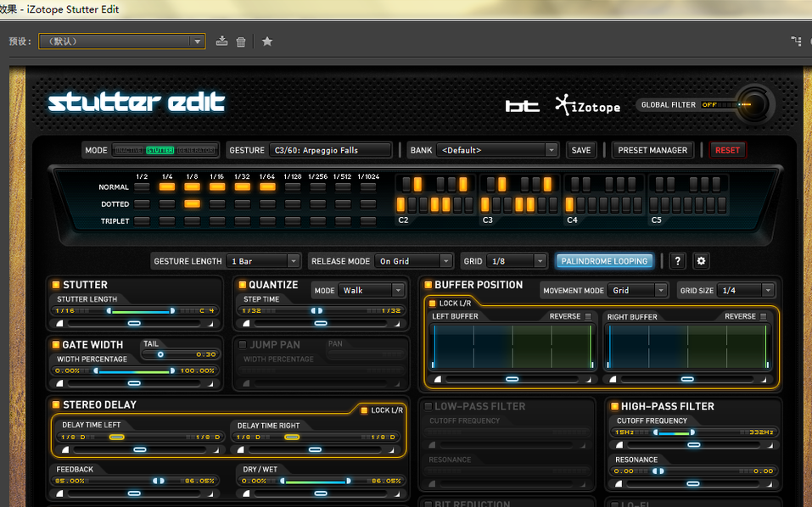Enable the Low-Pass Filter module

[x=428, y=407]
